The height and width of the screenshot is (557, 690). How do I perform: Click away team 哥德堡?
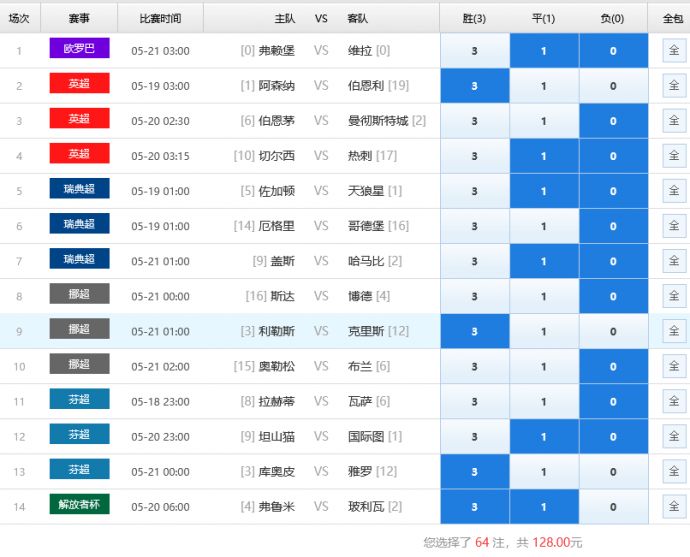(x=366, y=226)
